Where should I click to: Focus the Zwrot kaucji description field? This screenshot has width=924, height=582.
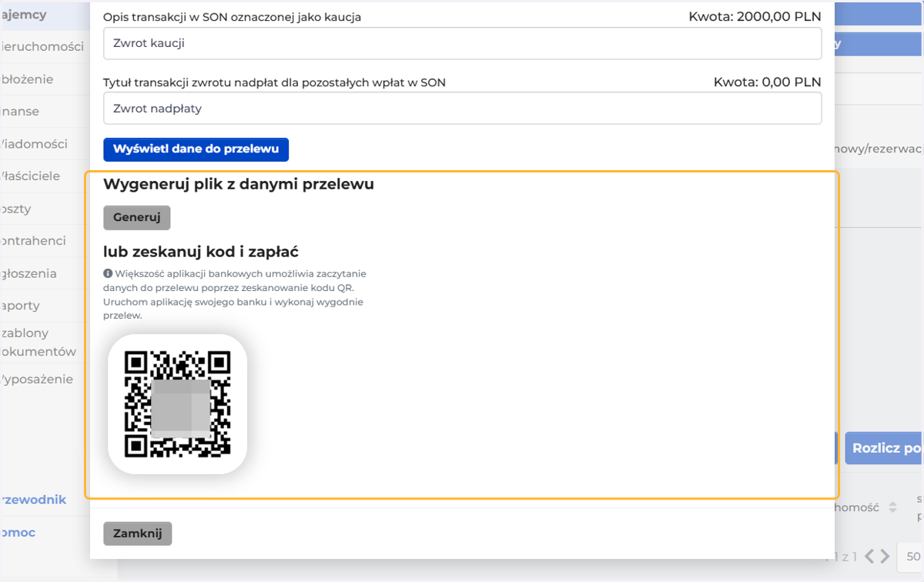pyautogui.click(x=463, y=44)
